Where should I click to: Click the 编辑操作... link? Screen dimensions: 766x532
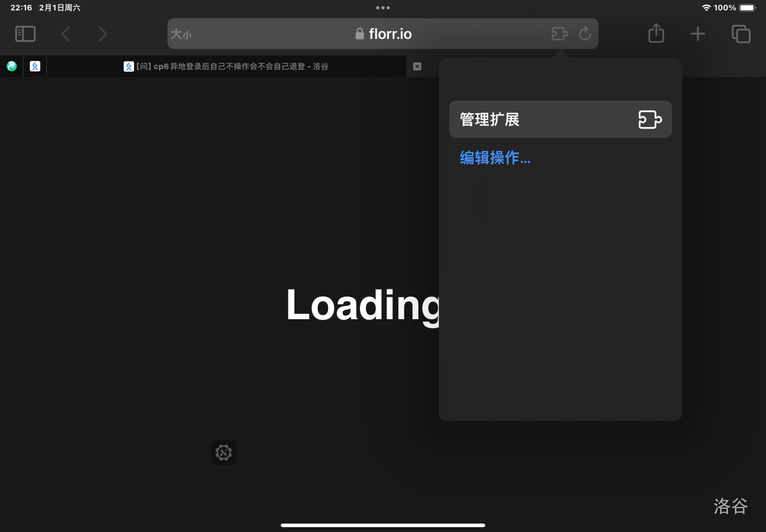click(495, 158)
